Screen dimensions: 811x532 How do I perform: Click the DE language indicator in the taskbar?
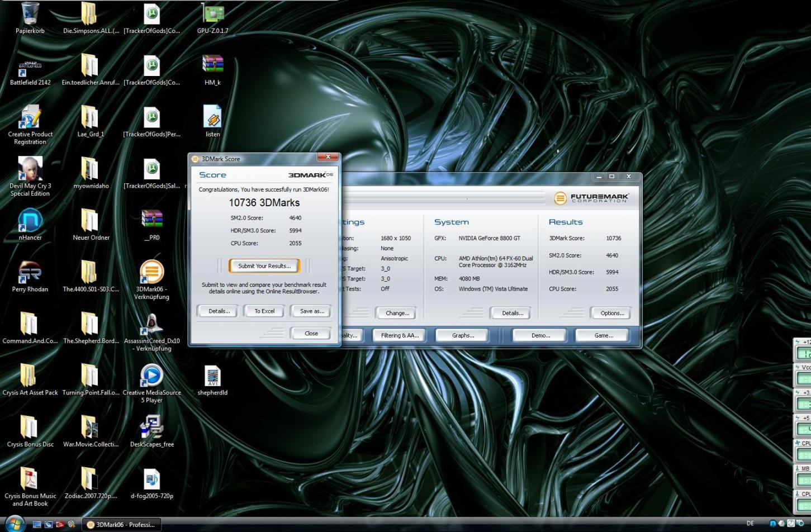click(x=750, y=524)
